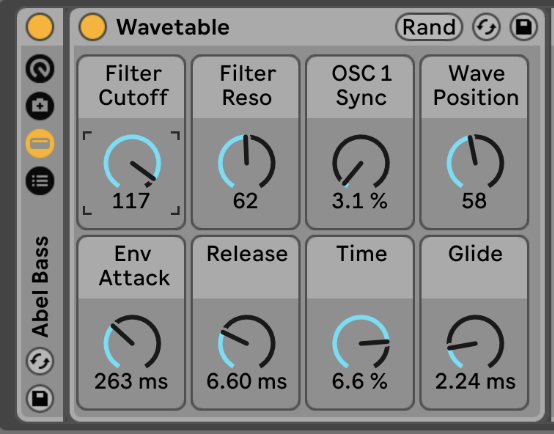Click the Filter Reso knob
The image size is (554, 434).
(247, 163)
